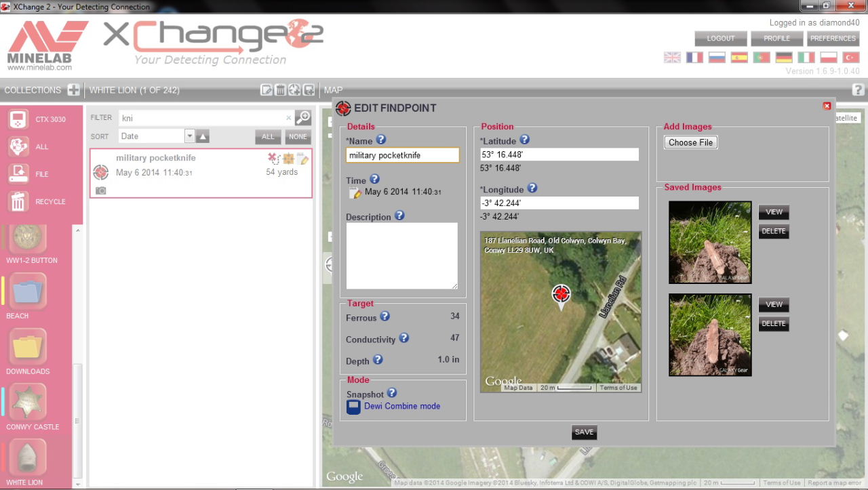Image resolution: width=868 pixels, height=490 pixels.
Task: View the second saved image
Action: (x=774, y=304)
